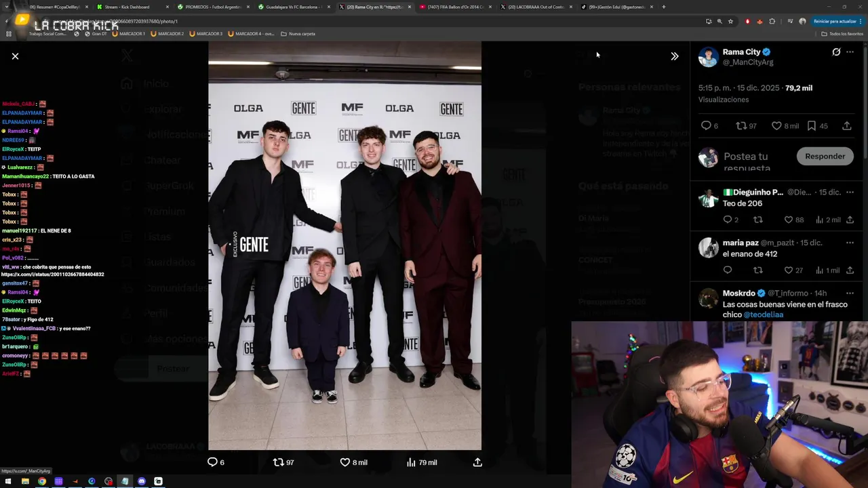Open the maria paz commenter name

click(x=741, y=243)
